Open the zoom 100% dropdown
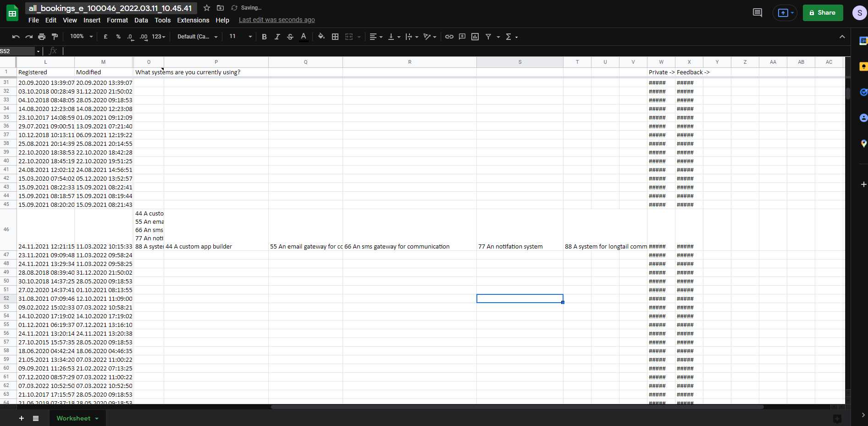 click(81, 37)
